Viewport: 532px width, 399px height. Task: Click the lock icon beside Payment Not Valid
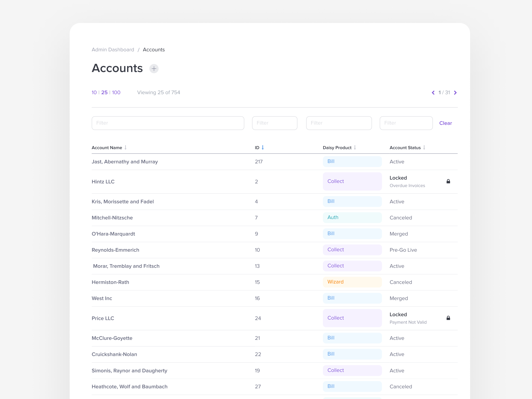(x=448, y=318)
